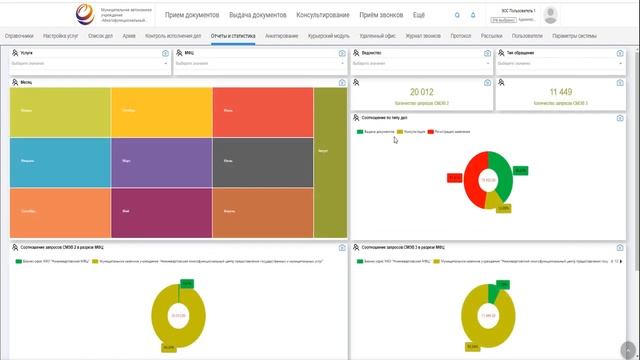
Task: Select the dark gray tile in the Месяц treemap
Action: point(263,162)
